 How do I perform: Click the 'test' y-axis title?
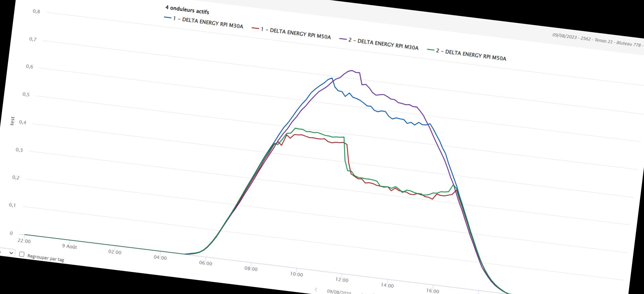pyautogui.click(x=12, y=121)
